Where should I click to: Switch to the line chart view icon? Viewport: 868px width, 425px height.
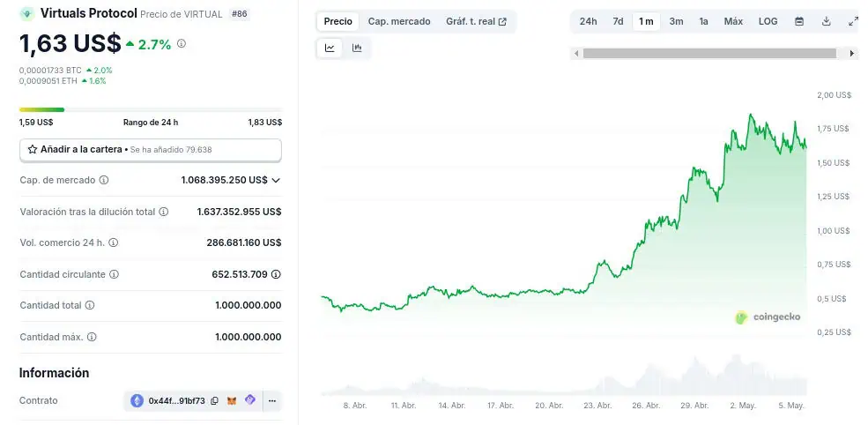(x=330, y=48)
